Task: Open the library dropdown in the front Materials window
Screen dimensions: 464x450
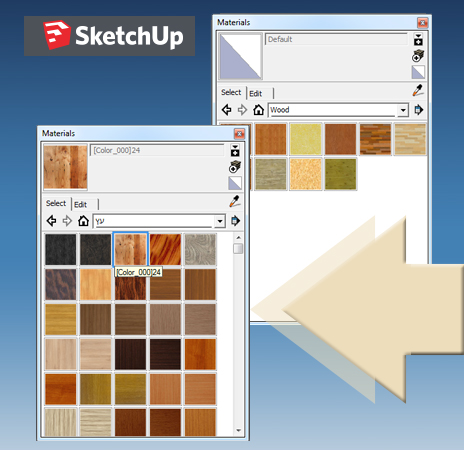Action: 220,221
